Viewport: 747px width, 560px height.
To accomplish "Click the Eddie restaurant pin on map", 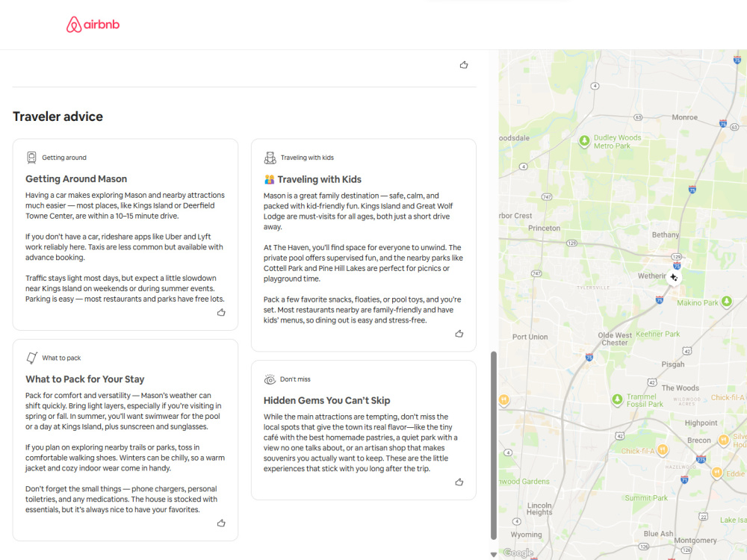I will point(717,473).
